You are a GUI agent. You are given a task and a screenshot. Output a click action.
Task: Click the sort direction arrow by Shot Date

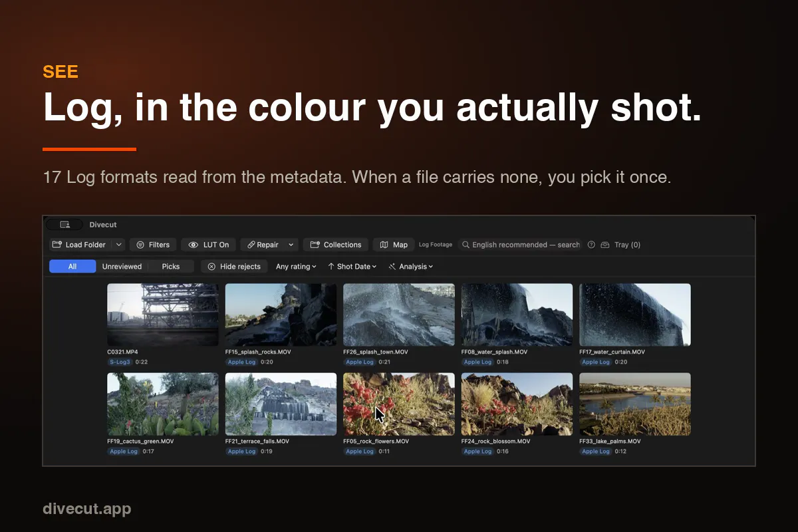[331, 266]
